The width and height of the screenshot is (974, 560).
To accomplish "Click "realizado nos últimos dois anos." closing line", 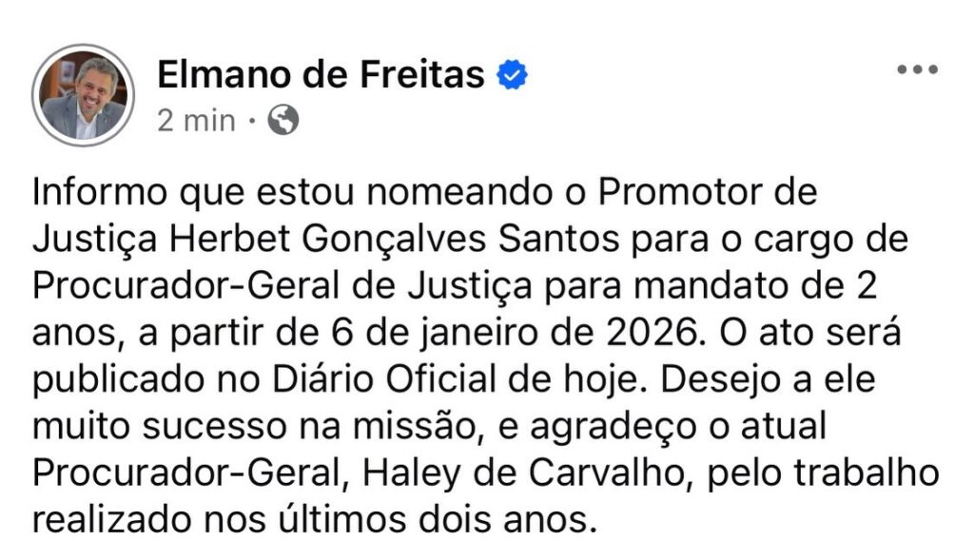I will pos(316,520).
